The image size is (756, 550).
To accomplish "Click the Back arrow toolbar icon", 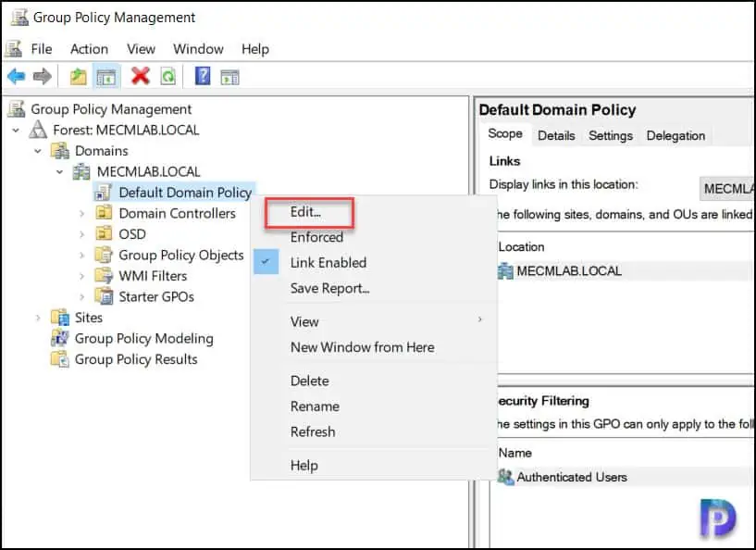I will pyautogui.click(x=17, y=76).
